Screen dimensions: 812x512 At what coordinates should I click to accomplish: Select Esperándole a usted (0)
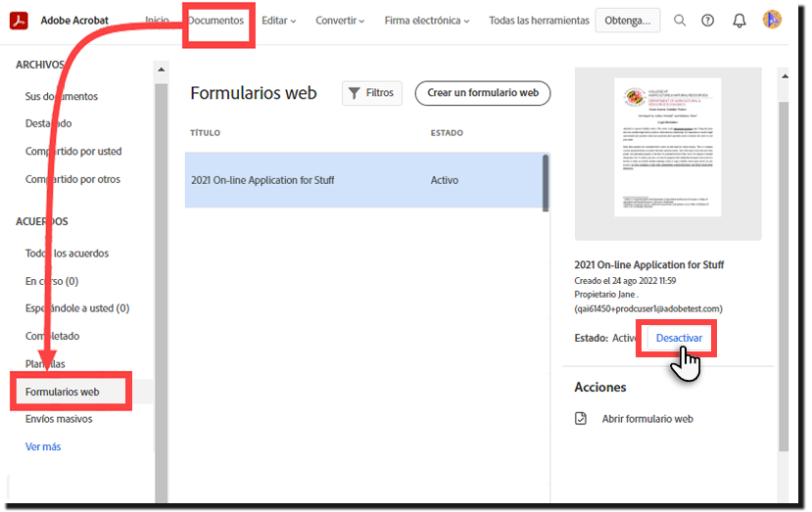77,308
